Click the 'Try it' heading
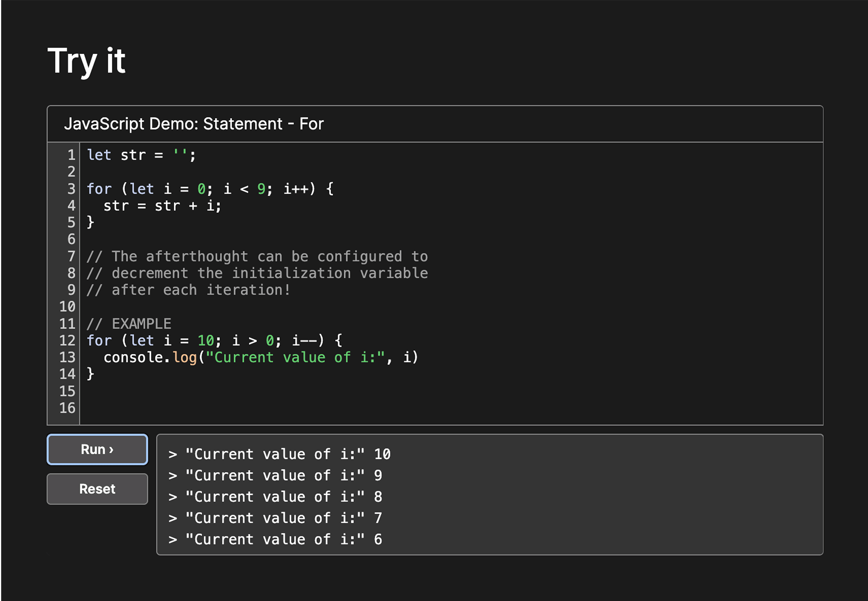Viewport: 868px width, 601px height. pos(86,60)
